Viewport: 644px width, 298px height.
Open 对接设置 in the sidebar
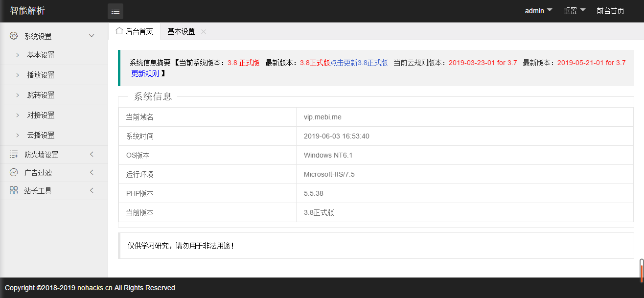[x=54, y=115]
